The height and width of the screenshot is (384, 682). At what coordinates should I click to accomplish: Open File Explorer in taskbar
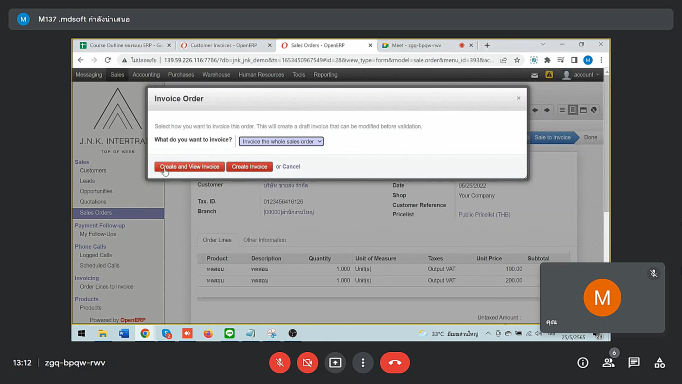pos(103,334)
